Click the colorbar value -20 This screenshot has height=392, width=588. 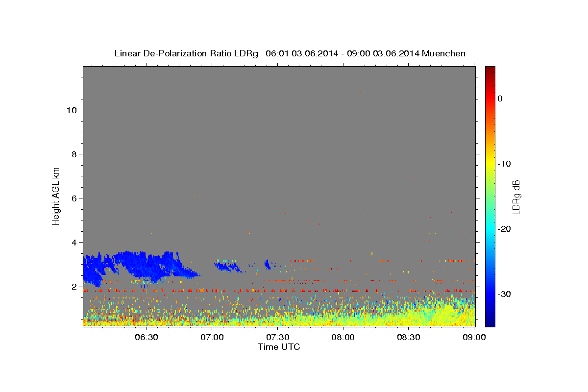click(x=504, y=229)
